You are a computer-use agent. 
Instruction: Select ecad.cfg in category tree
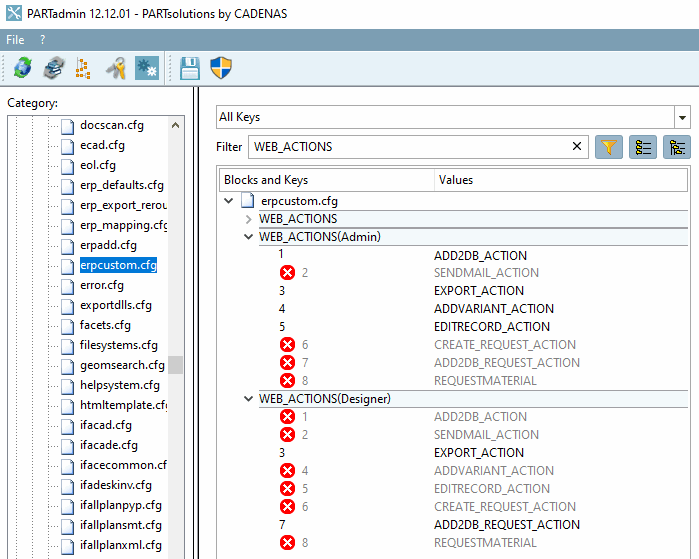coord(103,145)
